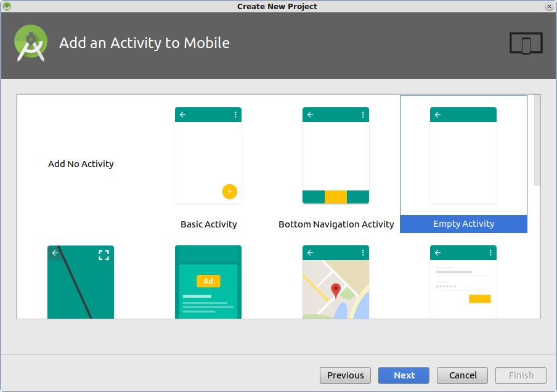Click the back arrow in the dark fullscreen thumbnail
This screenshot has width=557, height=392.
pos(55,253)
